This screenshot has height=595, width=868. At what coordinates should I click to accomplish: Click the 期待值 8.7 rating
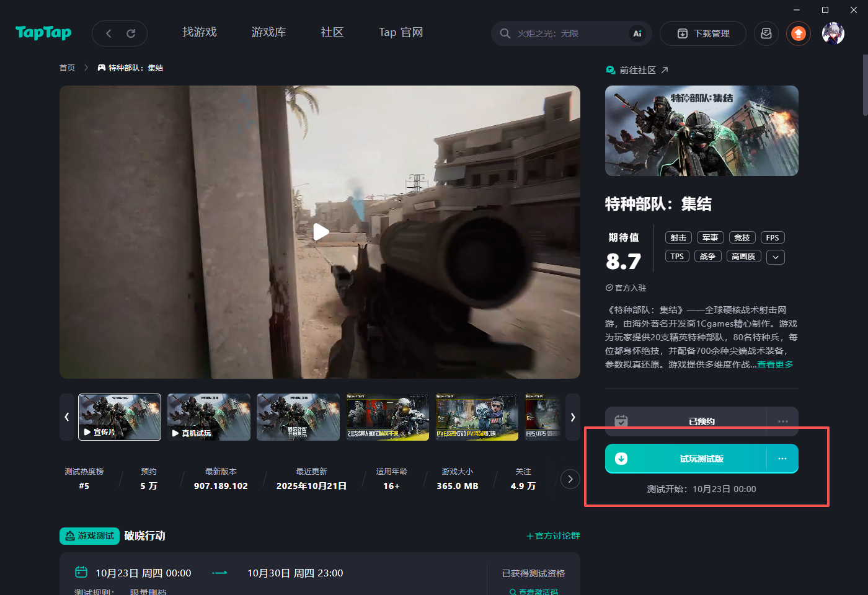point(624,252)
